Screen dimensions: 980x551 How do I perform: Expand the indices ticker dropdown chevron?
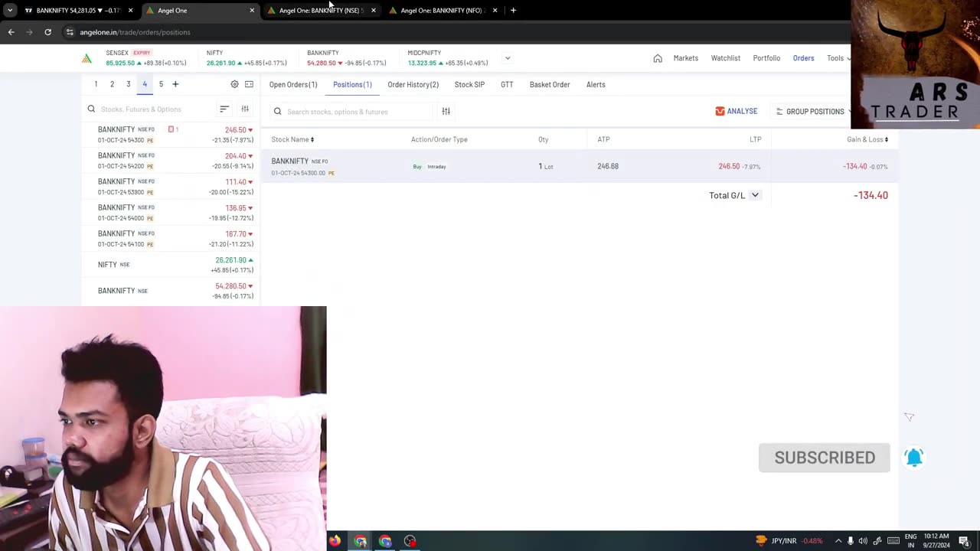(x=507, y=58)
